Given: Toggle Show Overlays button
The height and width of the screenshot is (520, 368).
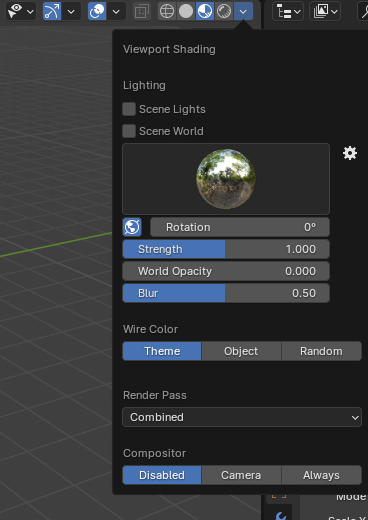Looking at the screenshot, I should (x=97, y=11).
